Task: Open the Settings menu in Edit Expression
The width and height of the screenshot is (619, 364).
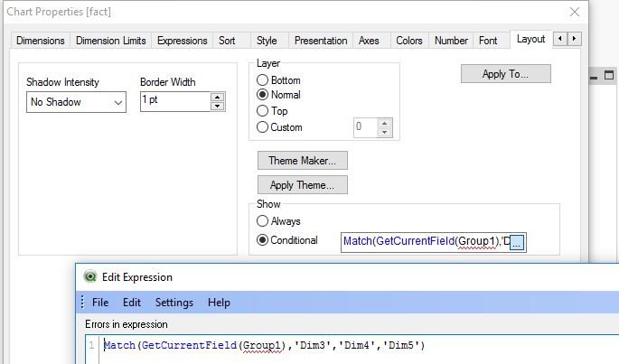Action: (x=174, y=303)
